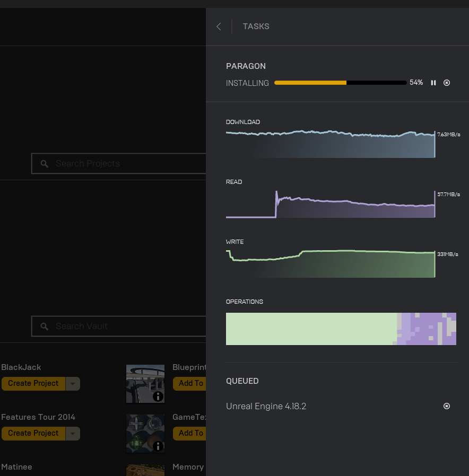Click the Download speed graph
The image size is (469, 476).
point(330,144)
